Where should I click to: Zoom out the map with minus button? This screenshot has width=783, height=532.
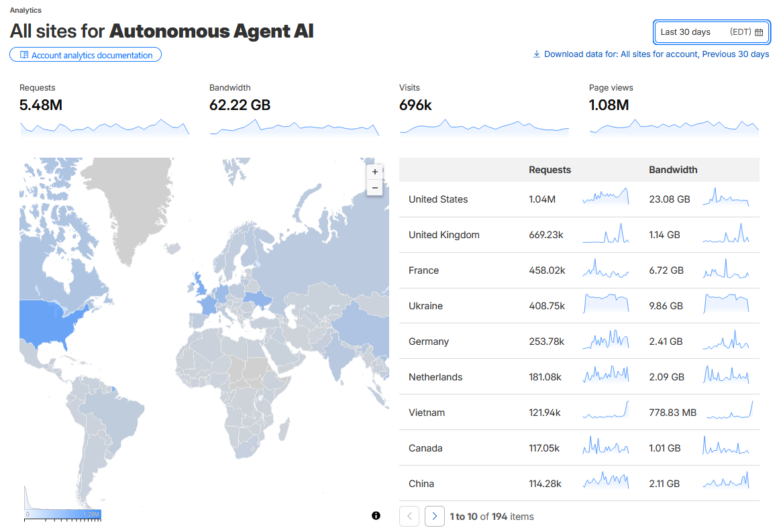[x=374, y=188]
